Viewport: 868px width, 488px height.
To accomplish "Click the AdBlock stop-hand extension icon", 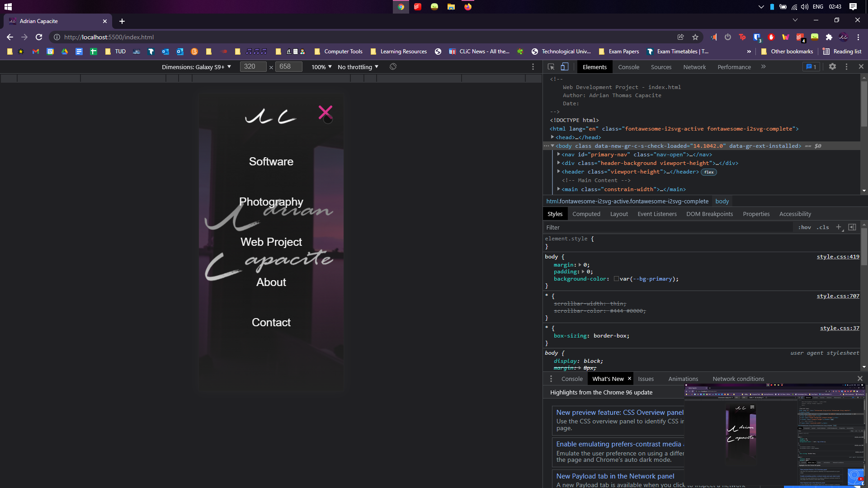I will coord(771,37).
